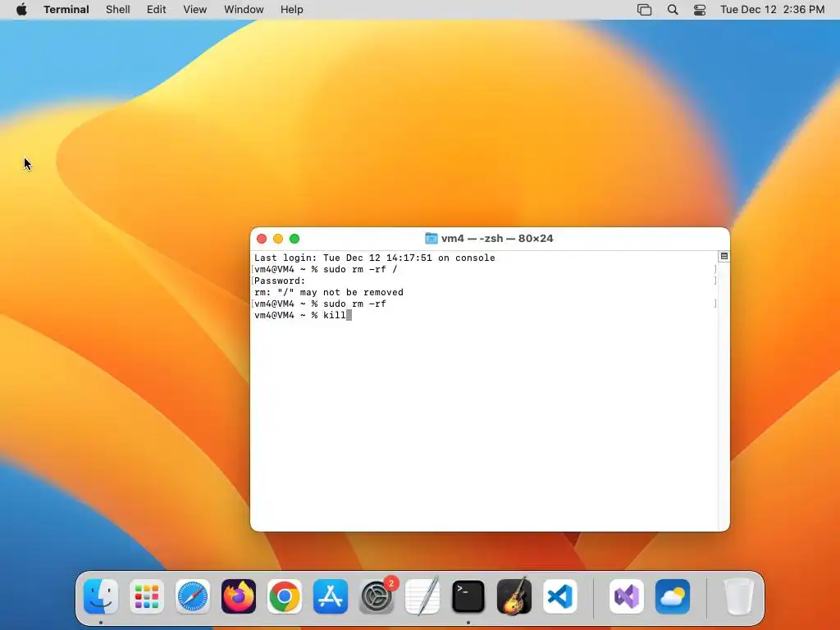Launch Safari from the Dock

pyautogui.click(x=193, y=596)
